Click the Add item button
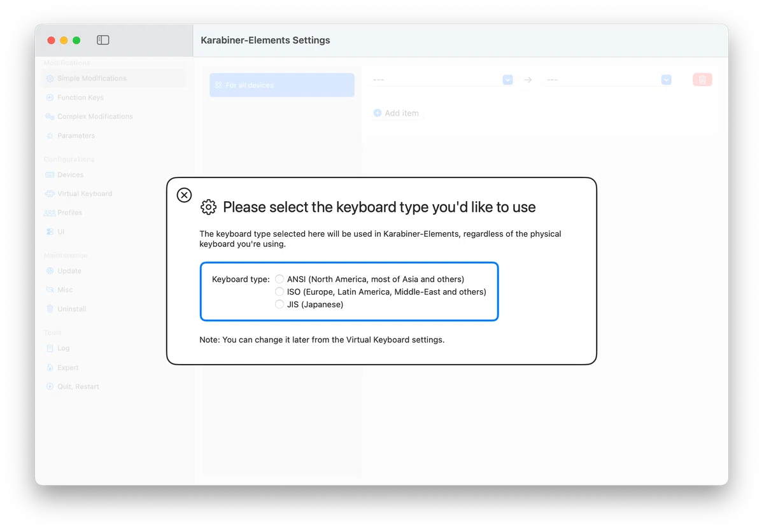Screen dimensions: 764x532 397,113
